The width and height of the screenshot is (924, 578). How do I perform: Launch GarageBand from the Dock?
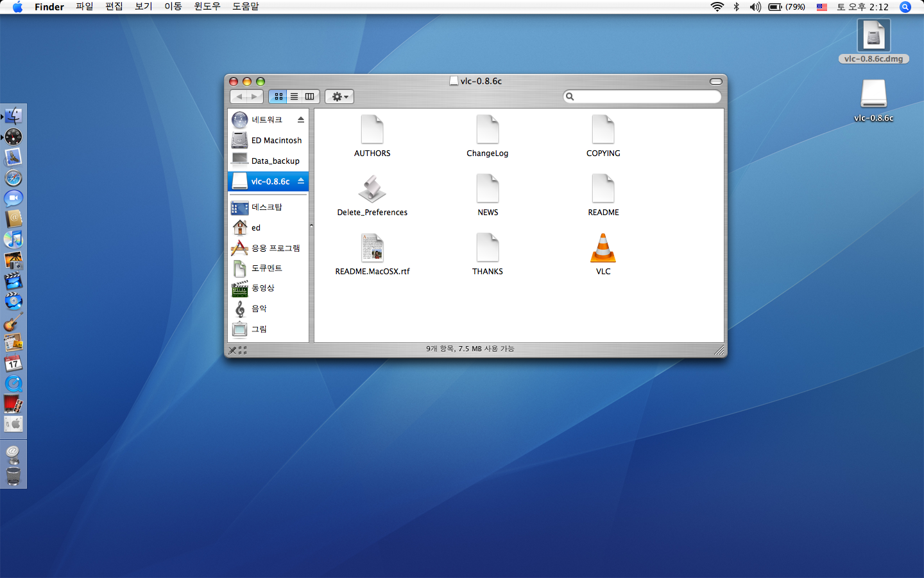(13, 322)
